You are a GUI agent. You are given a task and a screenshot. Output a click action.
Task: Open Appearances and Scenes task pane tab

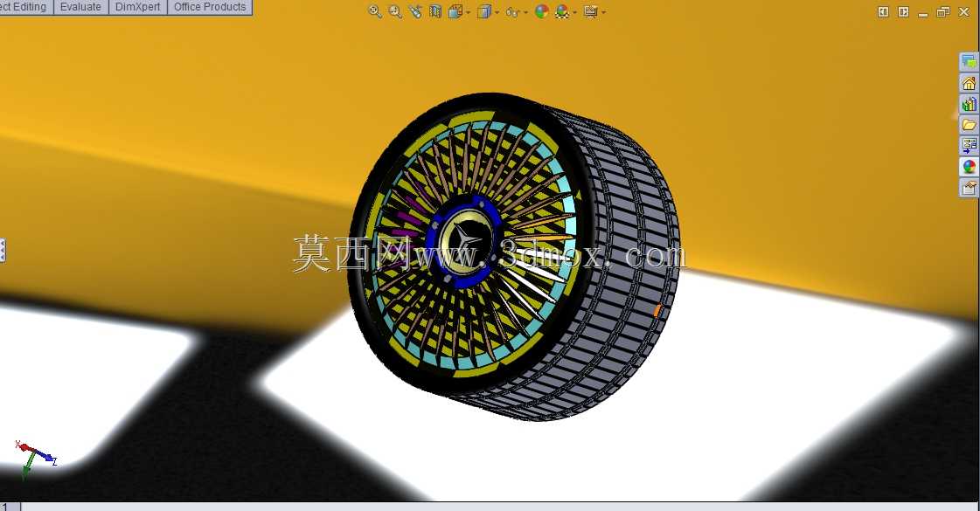tap(969, 166)
